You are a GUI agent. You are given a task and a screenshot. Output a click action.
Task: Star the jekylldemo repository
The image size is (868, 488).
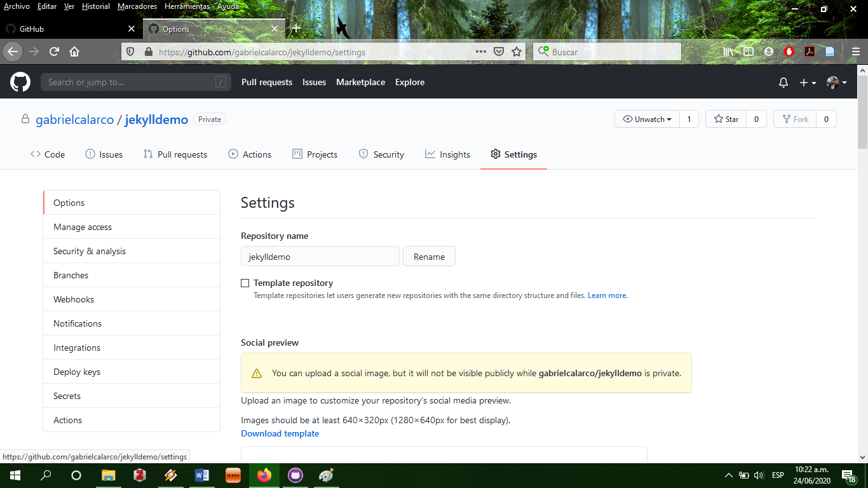726,119
